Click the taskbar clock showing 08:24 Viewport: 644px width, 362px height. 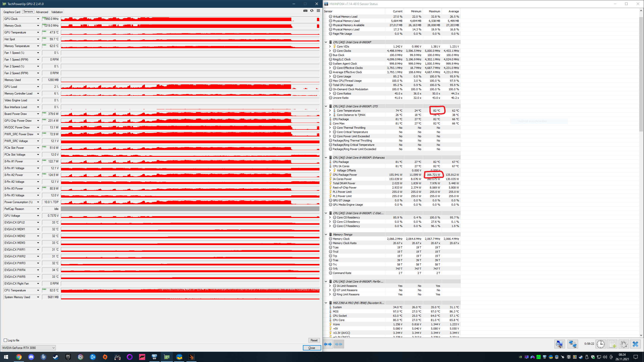pyautogui.click(x=622, y=357)
